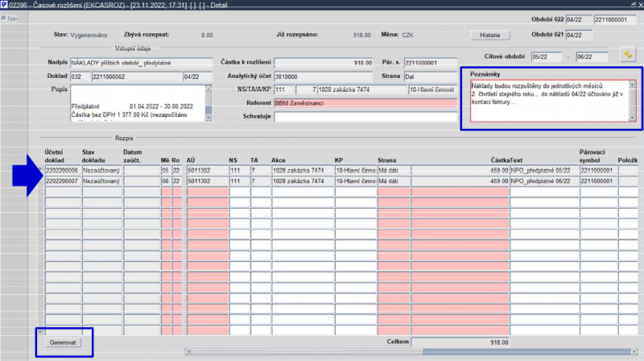Click the yellow icon beside Cílové období
The width and height of the screenshot is (644, 361).
(625, 55)
